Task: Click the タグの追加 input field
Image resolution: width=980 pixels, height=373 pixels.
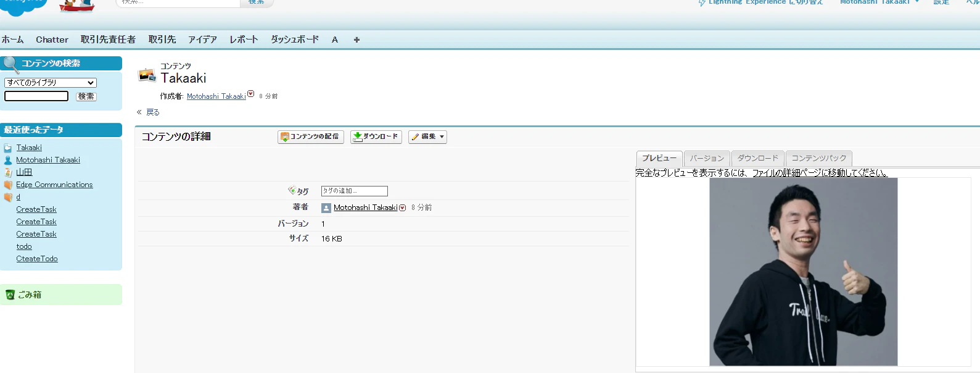Action: tap(355, 191)
